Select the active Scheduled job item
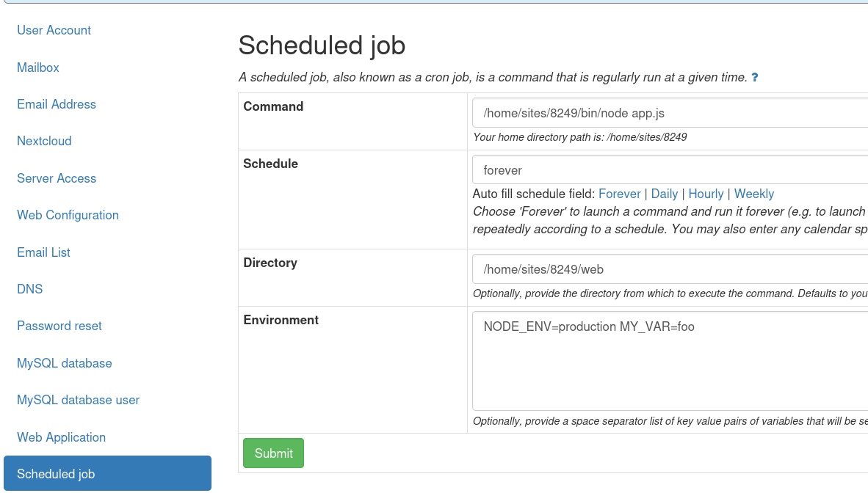868x504 pixels. 107,474
